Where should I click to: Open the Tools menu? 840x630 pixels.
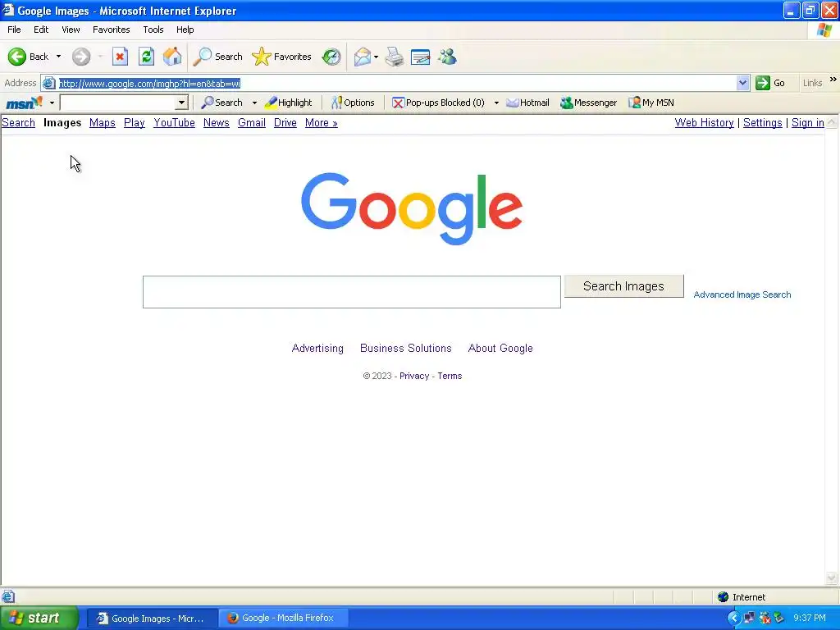[x=153, y=30]
